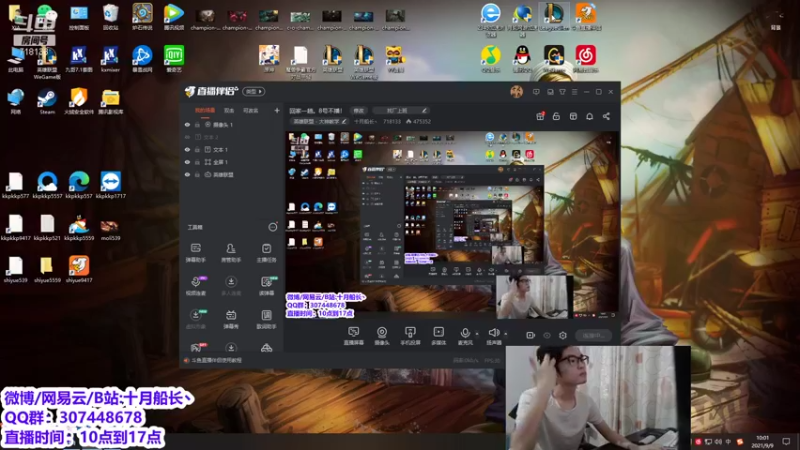Select the 摄像头 1 layer row

(x=231, y=124)
